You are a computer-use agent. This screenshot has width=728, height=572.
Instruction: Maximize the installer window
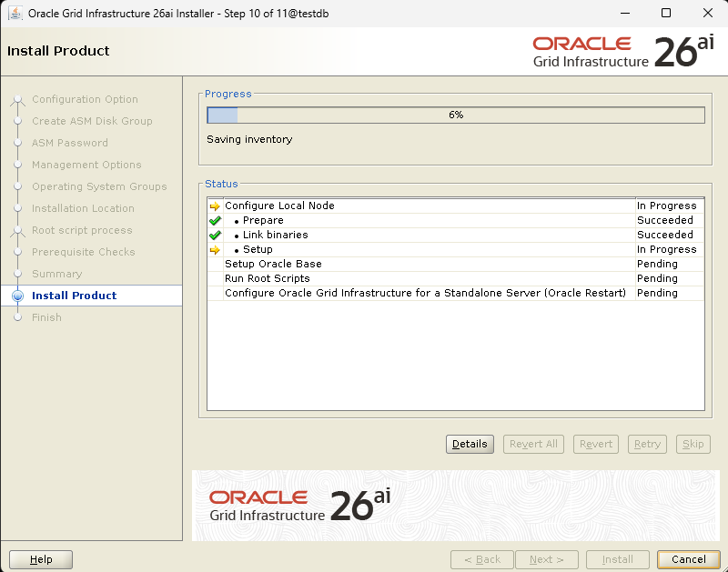(666, 13)
